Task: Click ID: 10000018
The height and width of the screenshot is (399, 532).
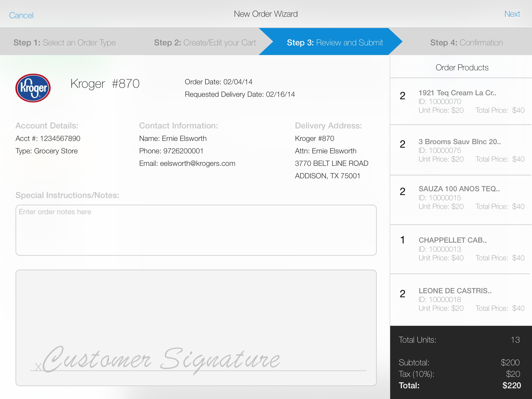Action: tap(440, 299)
